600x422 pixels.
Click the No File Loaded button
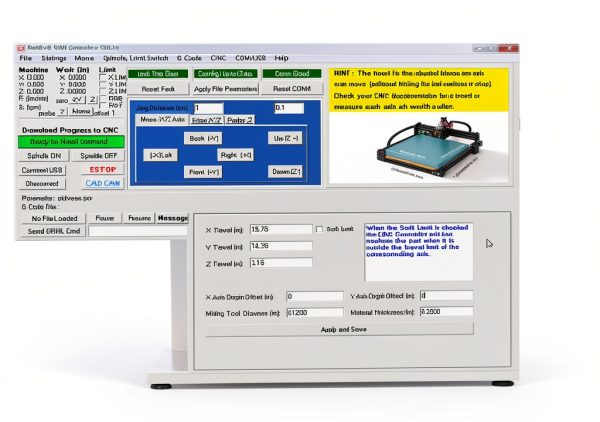point(54,218)
